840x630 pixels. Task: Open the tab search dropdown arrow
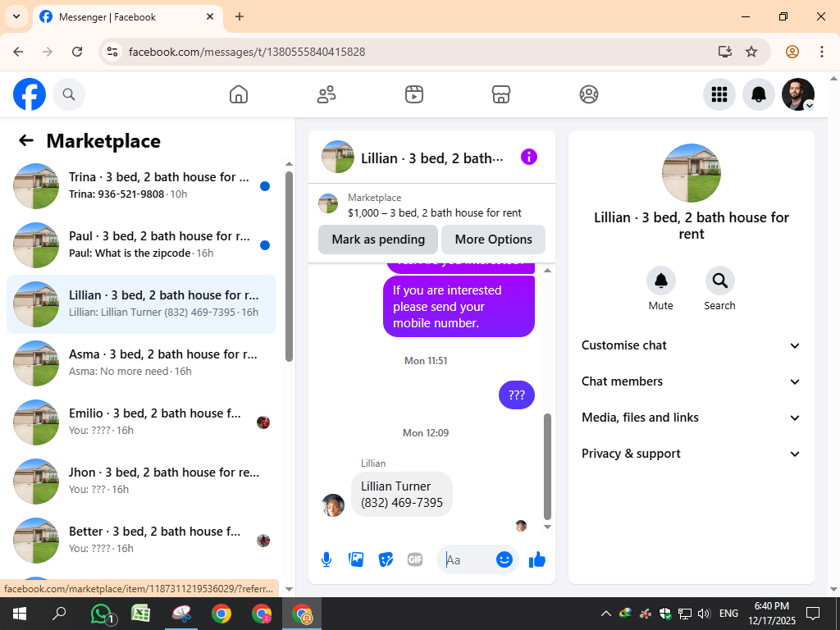click(16, 16)
